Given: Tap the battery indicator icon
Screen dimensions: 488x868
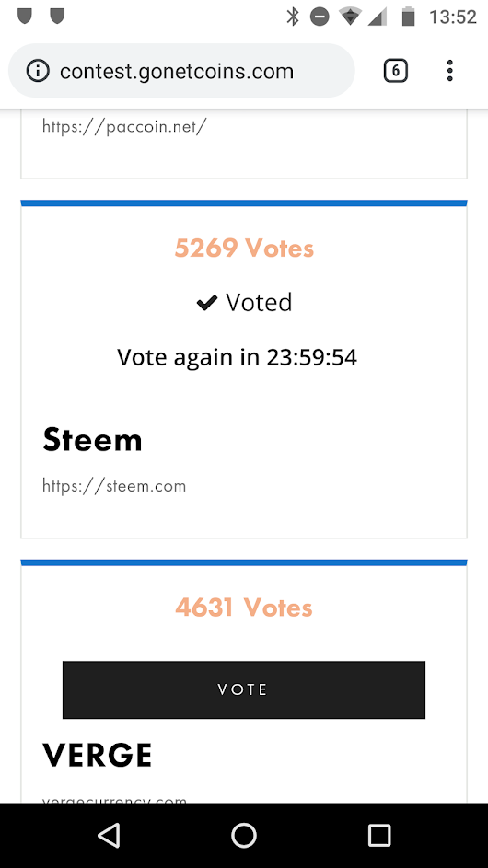Looking at the screenshot, I should [x=408, y=17].
